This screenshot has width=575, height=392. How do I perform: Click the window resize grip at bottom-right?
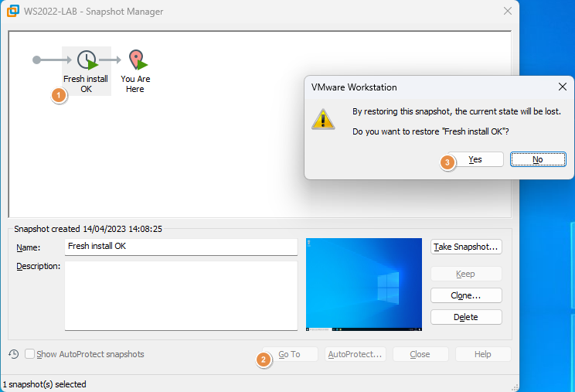tap(515, 387)
